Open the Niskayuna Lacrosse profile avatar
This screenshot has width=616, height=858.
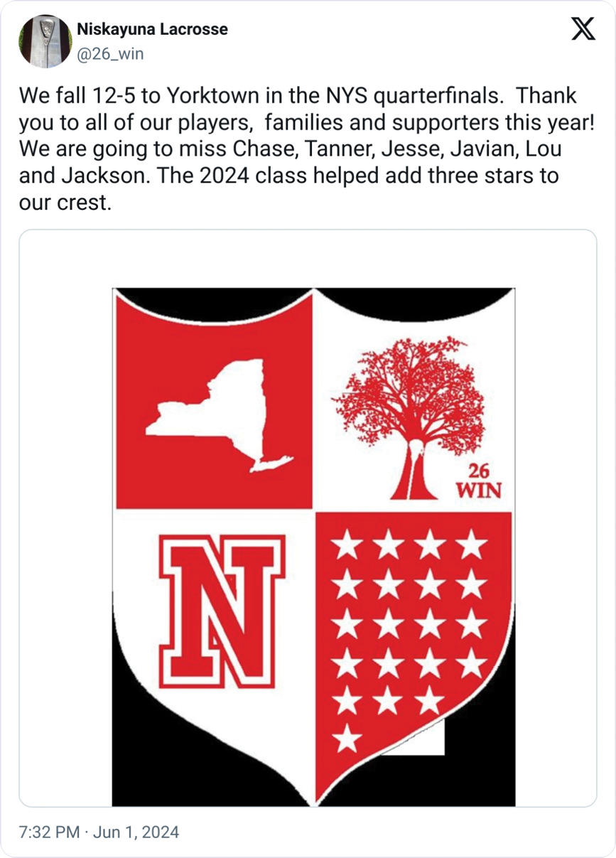[x=45, y=41]
